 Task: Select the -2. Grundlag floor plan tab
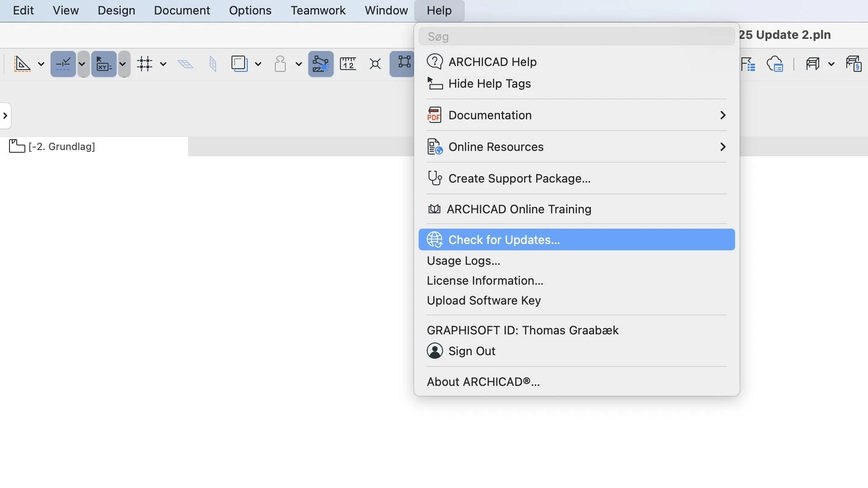pyautogui.click(x=61, y=146)
